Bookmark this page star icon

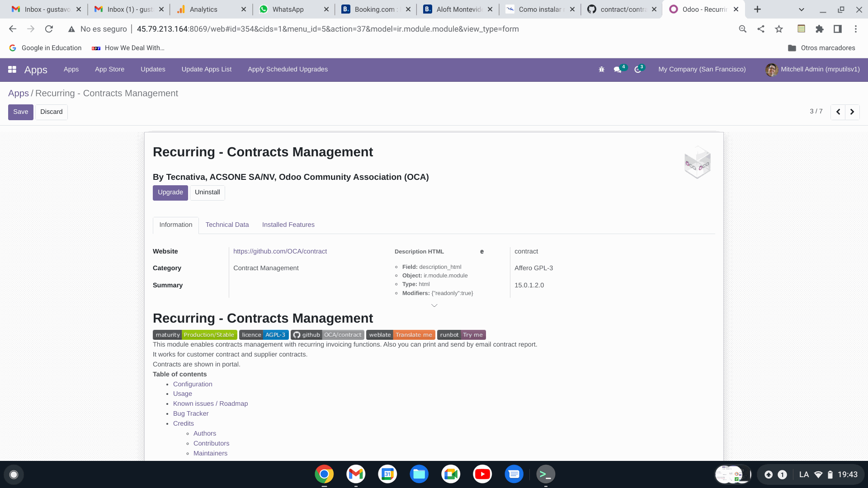click(x=779, y=29)
